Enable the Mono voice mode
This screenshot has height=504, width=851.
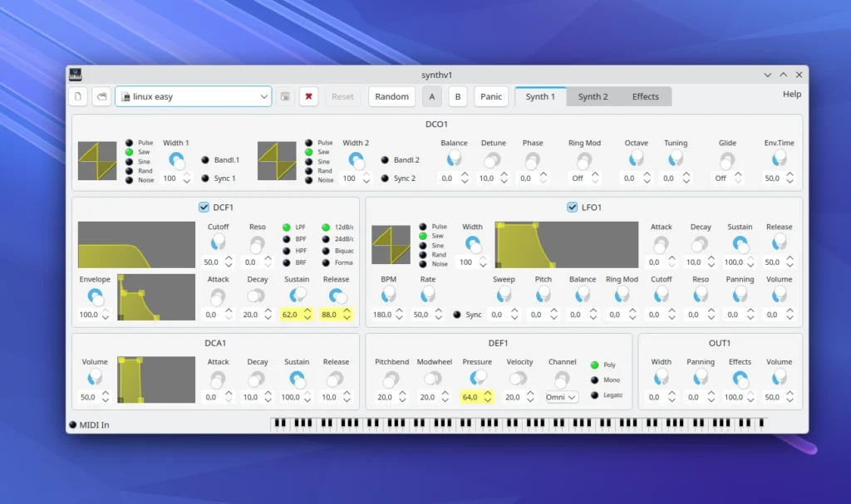click(594, 380)
